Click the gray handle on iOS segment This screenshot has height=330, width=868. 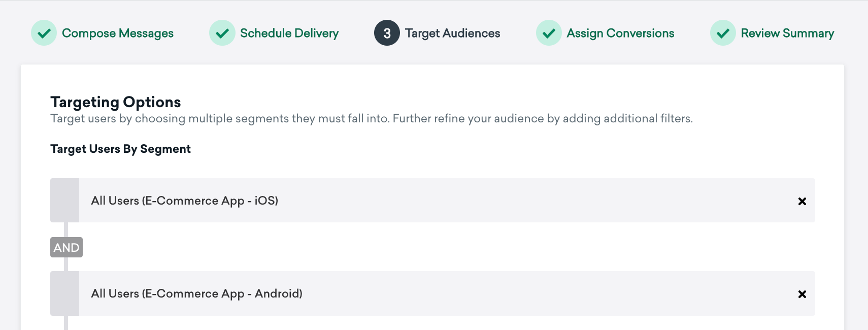click(64, 200)
